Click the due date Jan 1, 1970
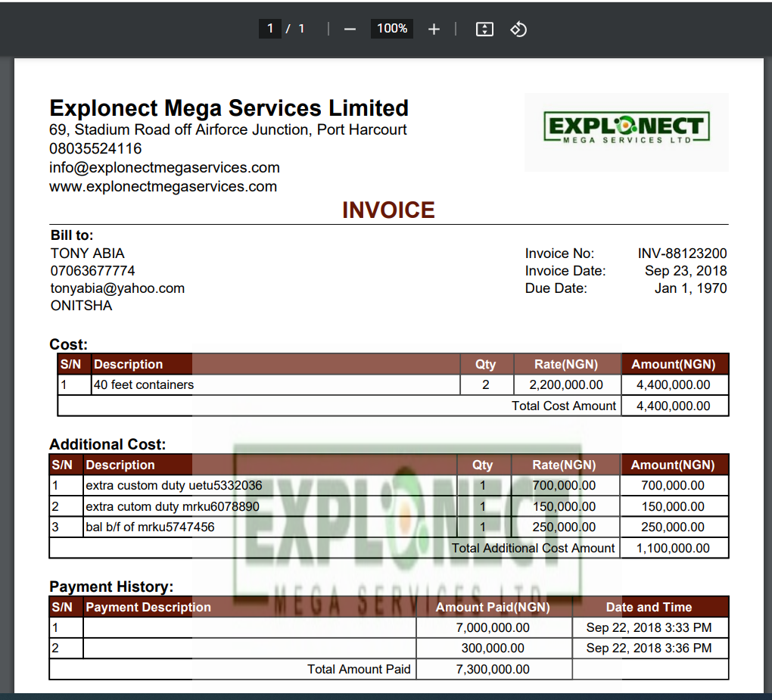 click(x=690, y=288)
